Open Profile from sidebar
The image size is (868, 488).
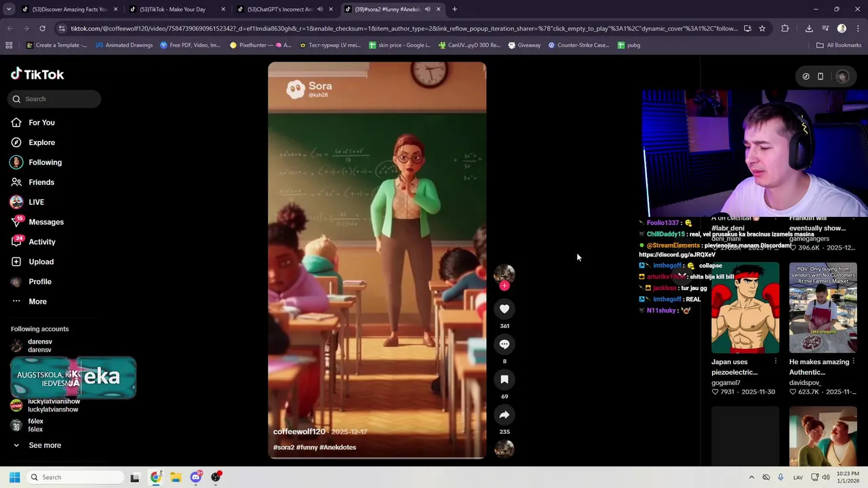pos(40,281)
